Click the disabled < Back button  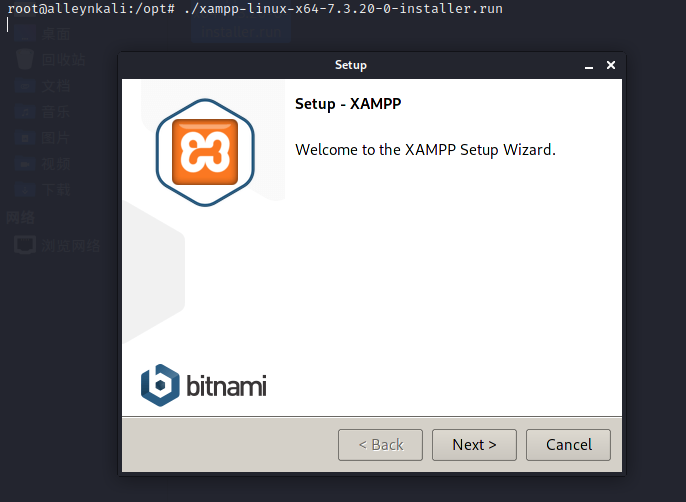coord(380,445)
